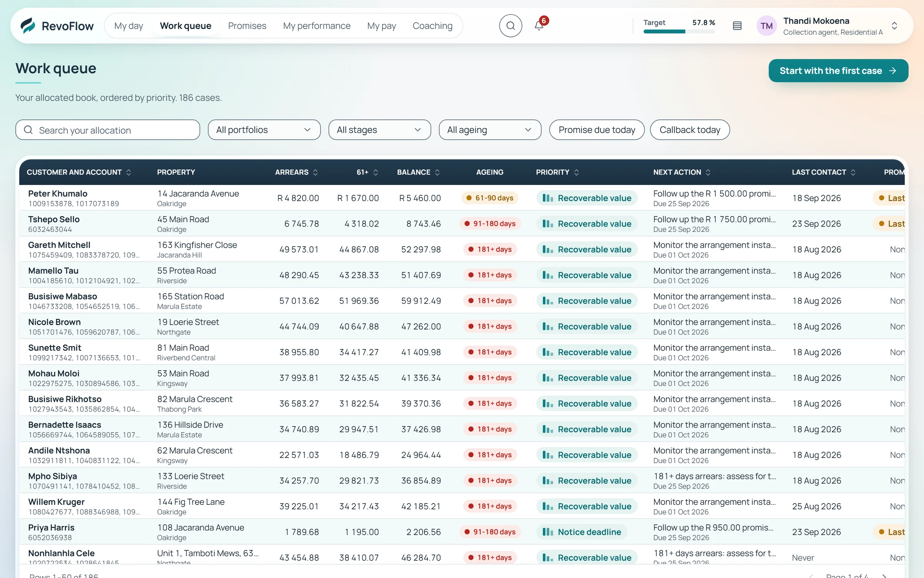Screen dimensions: 924x578
Task: Toggle the Callback today filter
Action: (690, 130)
